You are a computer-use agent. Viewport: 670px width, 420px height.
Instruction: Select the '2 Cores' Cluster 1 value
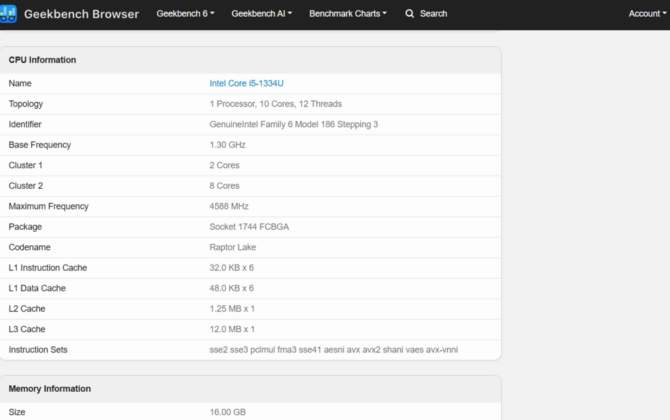coord(224,165)
